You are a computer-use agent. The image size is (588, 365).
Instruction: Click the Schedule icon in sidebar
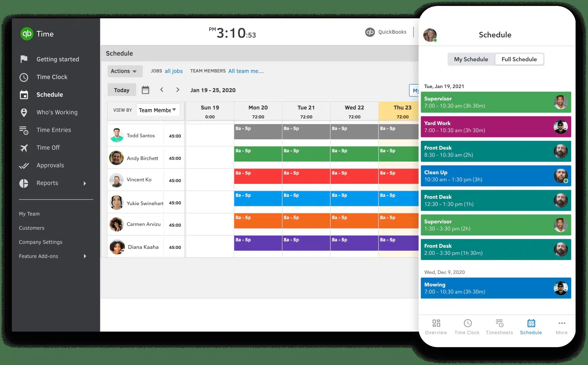click(25, 94)
